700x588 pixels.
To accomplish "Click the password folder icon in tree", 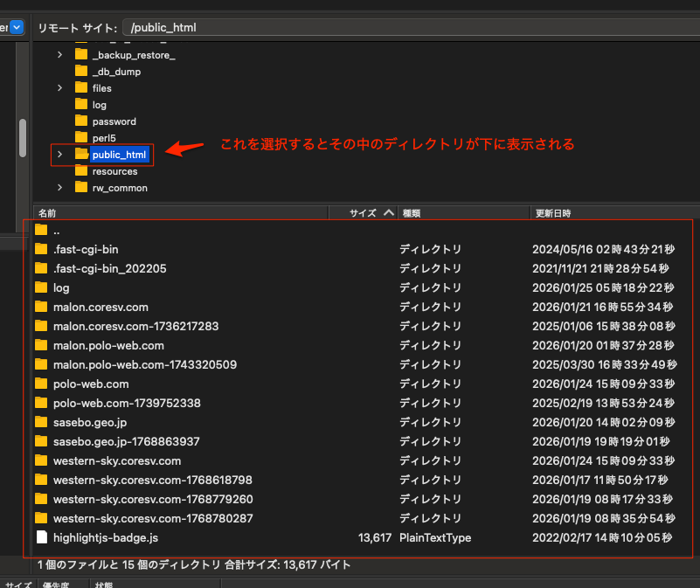I will pos(81,121).
